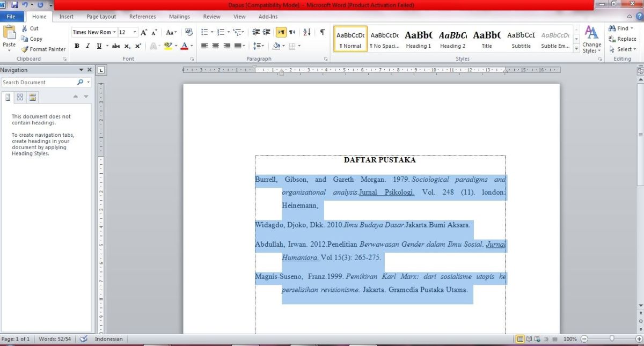Cut the selected text

(x=30, y=28)
